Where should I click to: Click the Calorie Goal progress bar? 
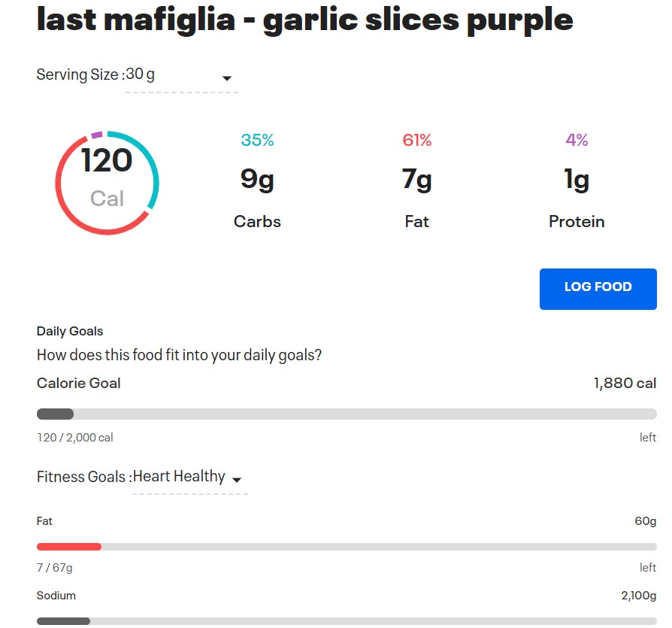pos(347,414)
